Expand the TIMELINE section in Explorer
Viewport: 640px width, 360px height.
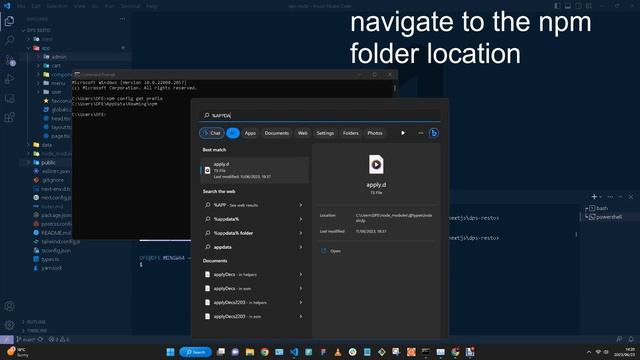36,331
